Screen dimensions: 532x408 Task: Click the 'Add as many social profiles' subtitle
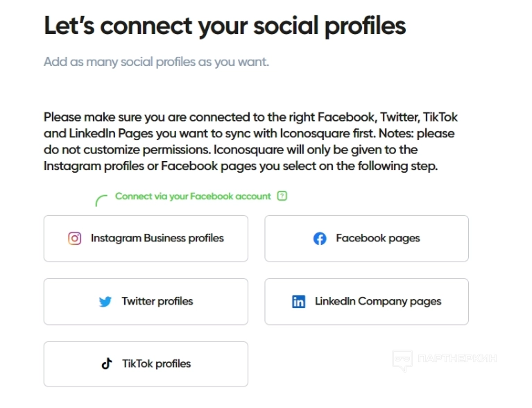pyautogui.click(x=156, y=62)
